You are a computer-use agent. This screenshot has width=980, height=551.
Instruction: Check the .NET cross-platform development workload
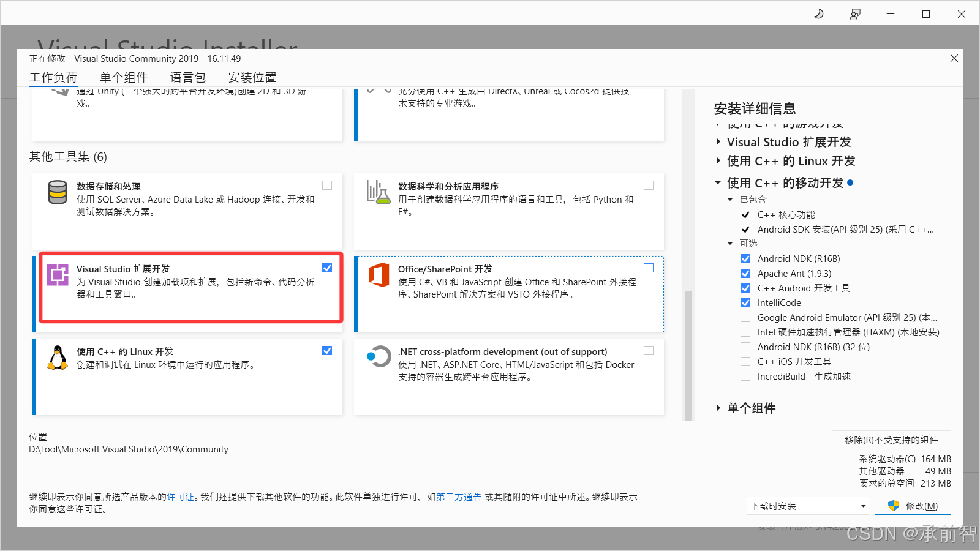tap(649, 350)
